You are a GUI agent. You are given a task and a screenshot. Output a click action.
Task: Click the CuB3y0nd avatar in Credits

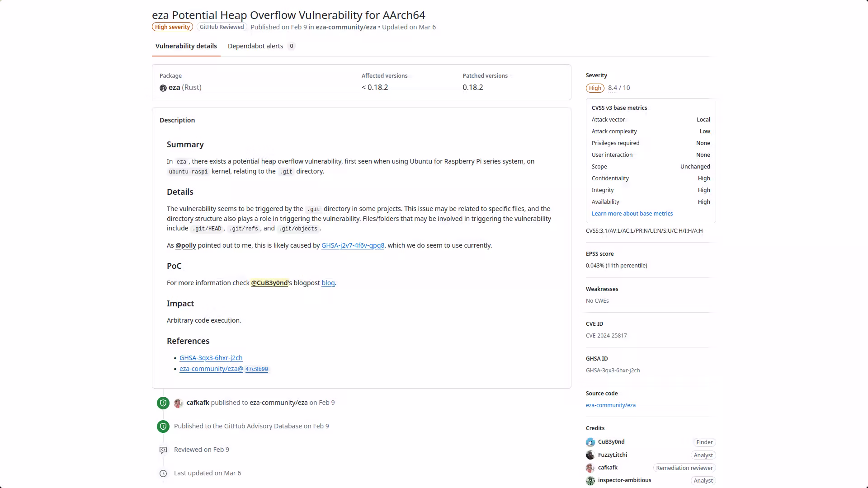(x=590, y=442)
